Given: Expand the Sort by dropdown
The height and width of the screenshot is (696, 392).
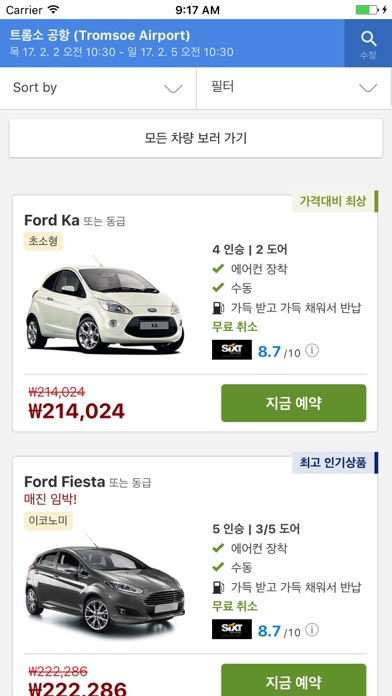Looking at the screenshot, I should tap(98, 88).
